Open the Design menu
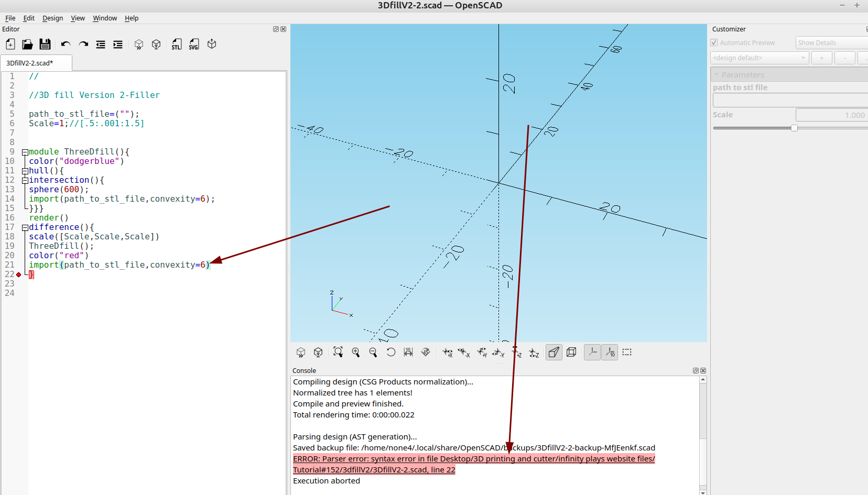The height and width of the screenshot is (495, 868). coord(52,18)
